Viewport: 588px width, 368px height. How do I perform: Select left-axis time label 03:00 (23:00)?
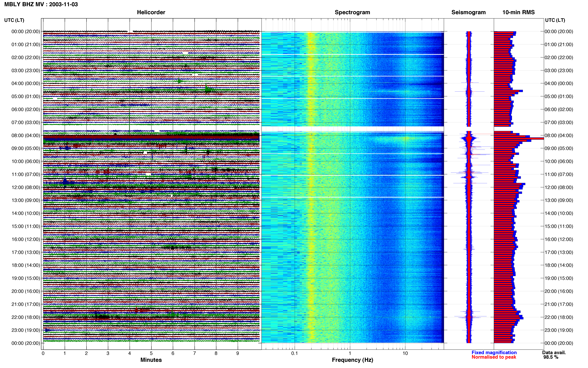[26, 71]
